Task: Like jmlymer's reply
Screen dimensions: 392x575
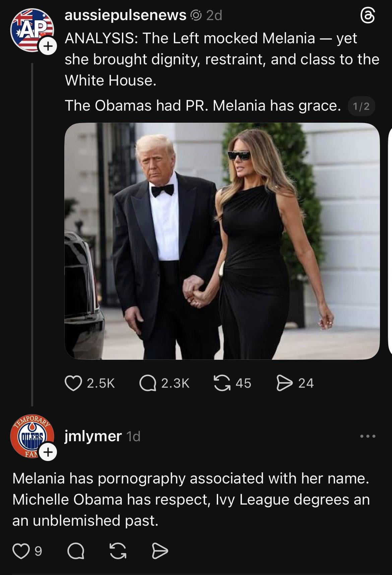Action: point(21,551)
